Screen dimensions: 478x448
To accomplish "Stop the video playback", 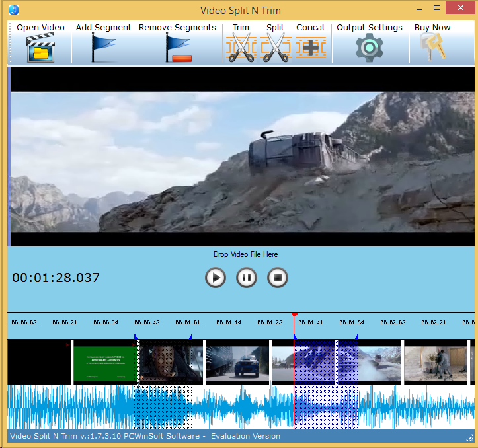I will point(278,278).
